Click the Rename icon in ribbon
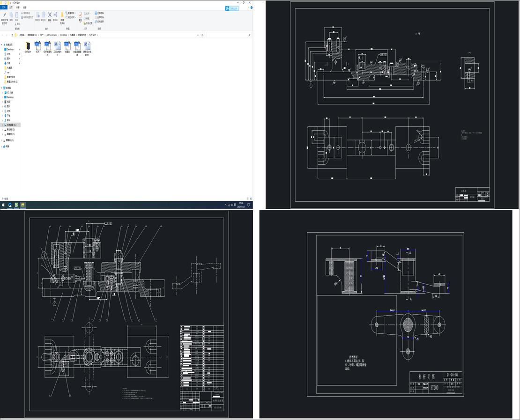 click(55, 16)
